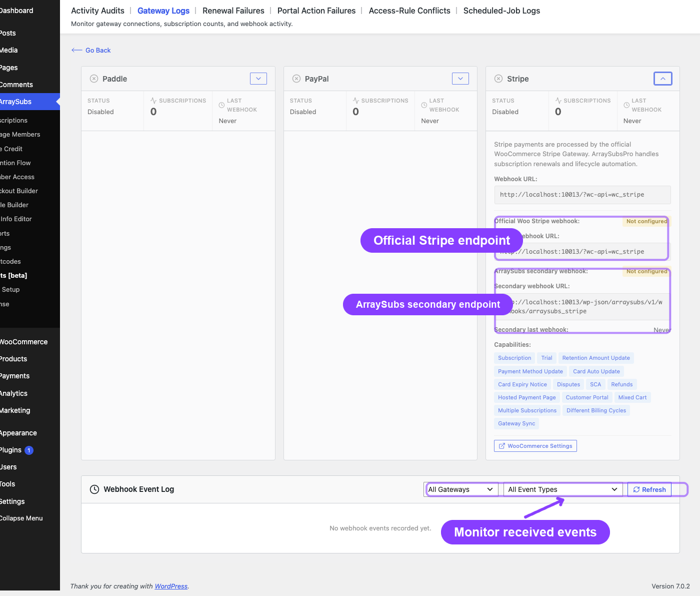The height and width of the screenshot is (596, 700).
Task: Click the Subscription capability tag
Action: [x=514, y=358]
